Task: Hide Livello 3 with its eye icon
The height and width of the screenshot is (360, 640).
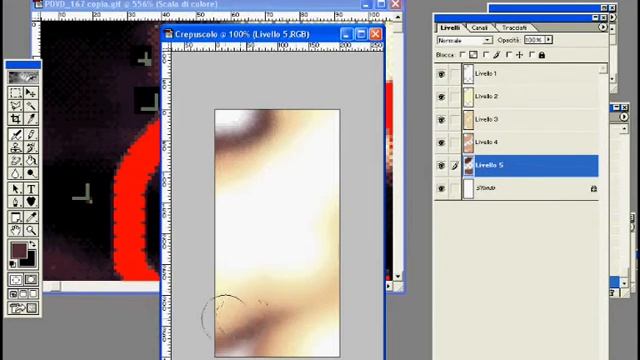Action: [441, 120]
